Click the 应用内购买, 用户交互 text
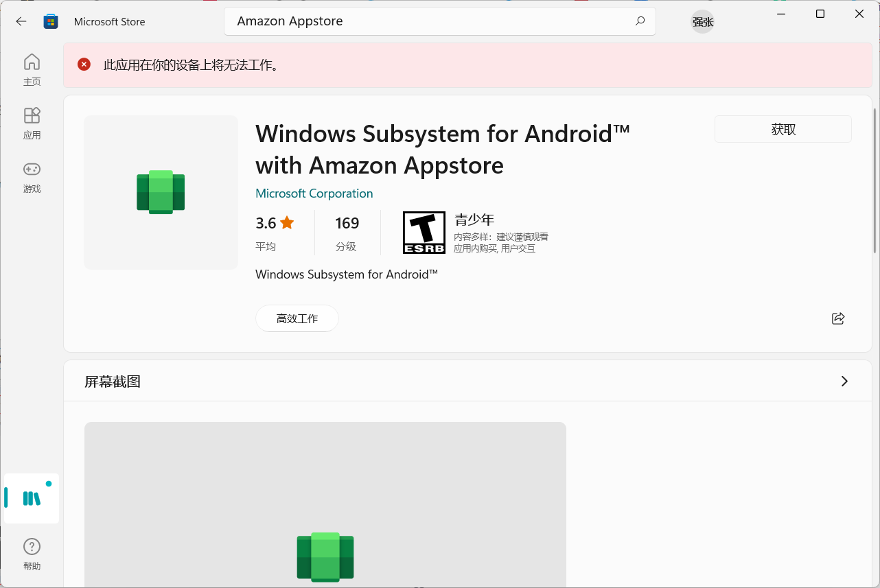The height and width of the screenshot is (588, 880). 494,248
